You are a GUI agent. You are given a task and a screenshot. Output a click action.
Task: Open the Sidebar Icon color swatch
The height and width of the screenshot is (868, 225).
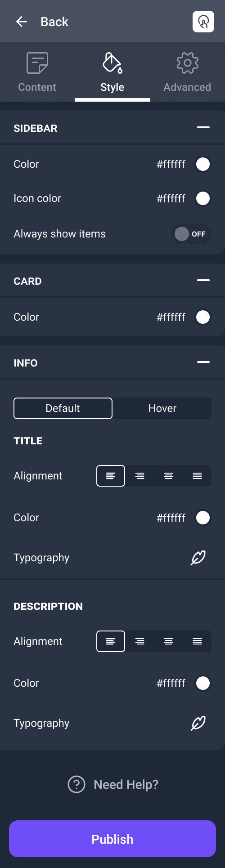[x=203, y=198]
